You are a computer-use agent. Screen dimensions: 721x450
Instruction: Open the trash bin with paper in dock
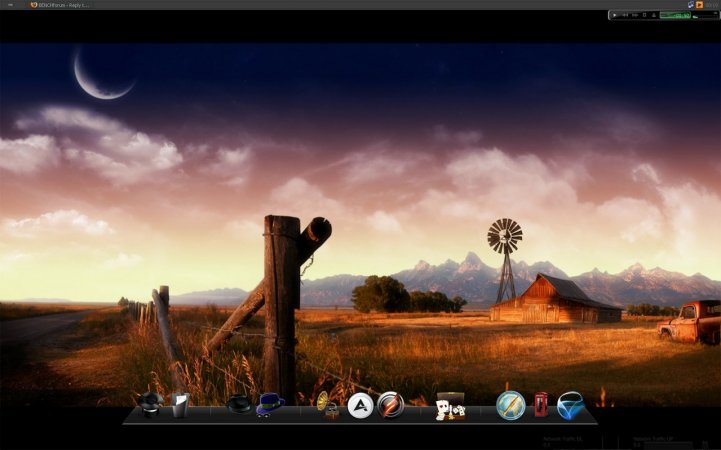(180, 404)
